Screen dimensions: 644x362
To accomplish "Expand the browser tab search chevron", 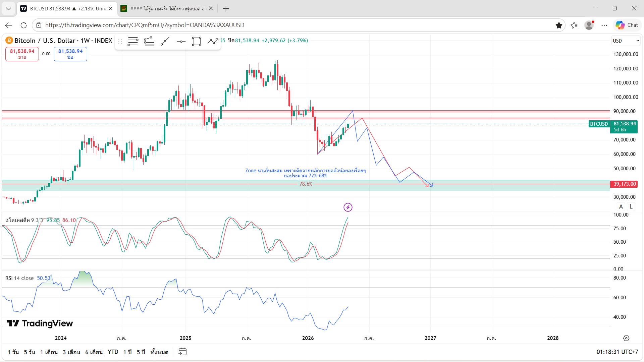I will (8, 8).
